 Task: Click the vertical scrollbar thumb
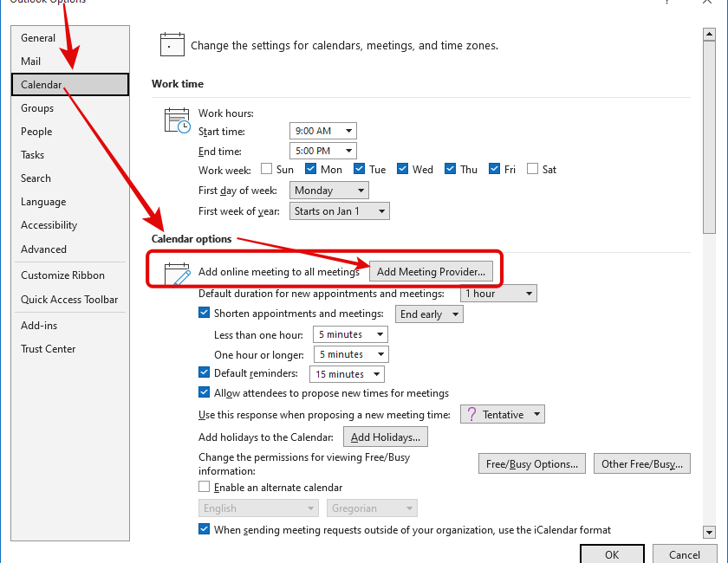[709, 138]
